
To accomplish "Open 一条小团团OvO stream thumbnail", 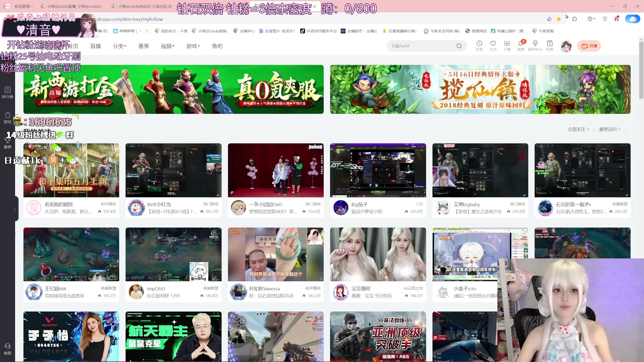I will 276,170.
